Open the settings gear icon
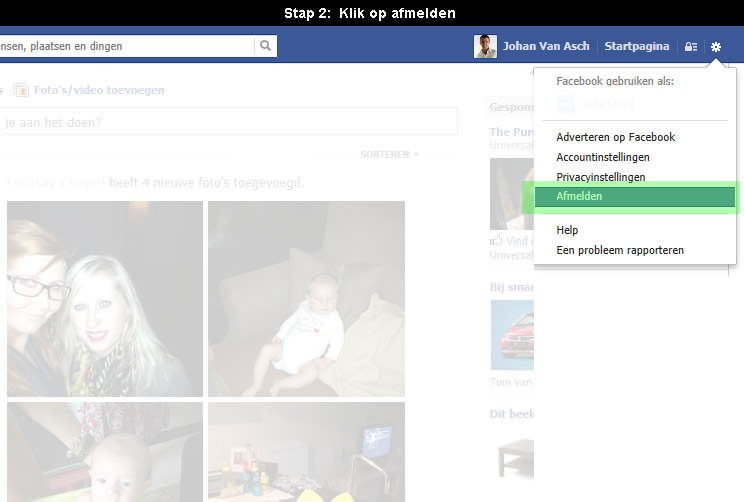 716,46
